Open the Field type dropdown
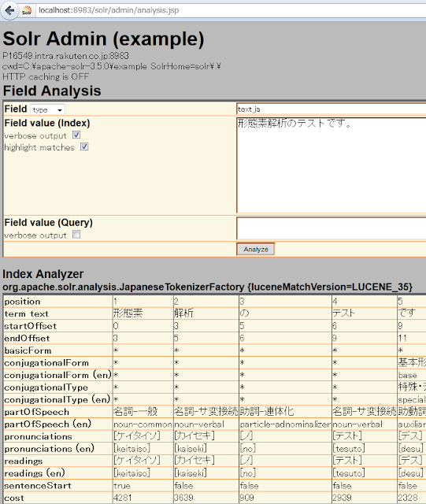This screenshot has height=504, width=426. click(47, 109)
